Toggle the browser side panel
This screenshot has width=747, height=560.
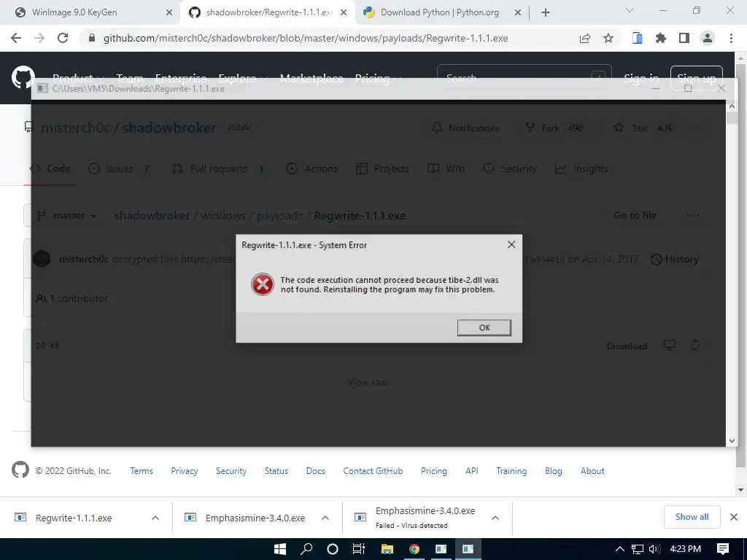(x=684, y=38)
